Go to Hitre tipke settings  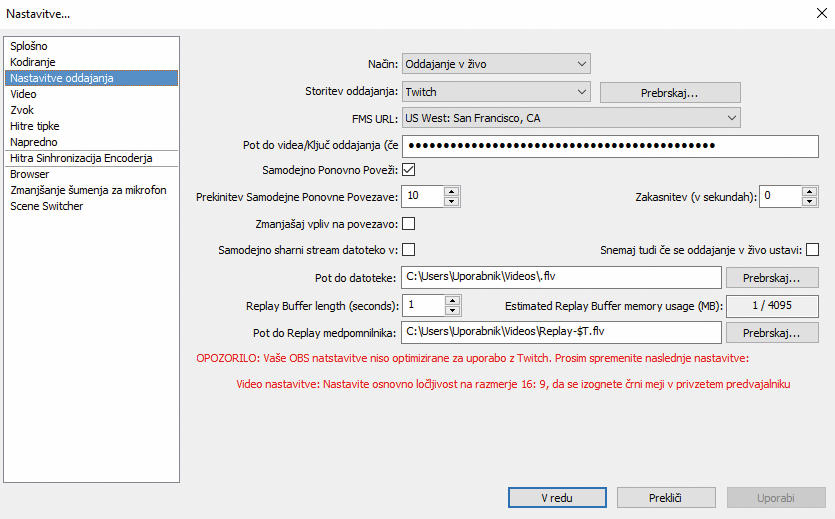coord(91,126)
